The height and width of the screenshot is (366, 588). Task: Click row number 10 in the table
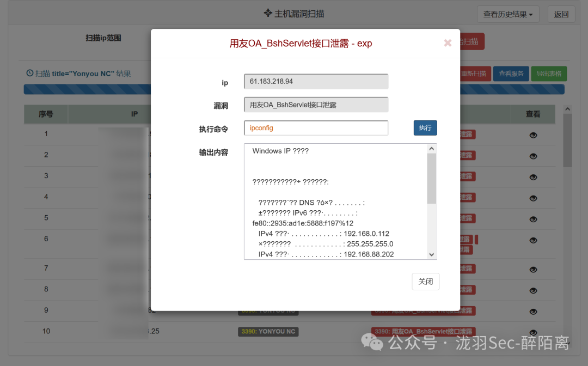coord(46,331)
